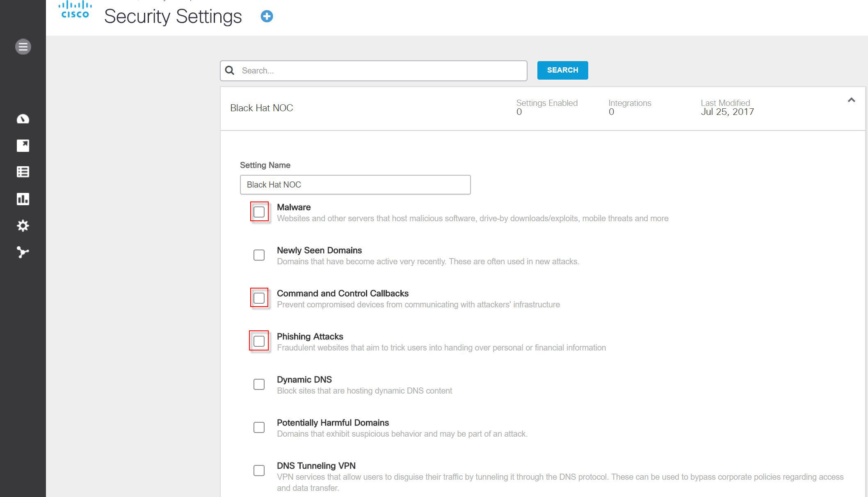This screenshot has height=497, width=868.
Task: Check Potentially Harmful Domains box
Action: click(259, 428)
